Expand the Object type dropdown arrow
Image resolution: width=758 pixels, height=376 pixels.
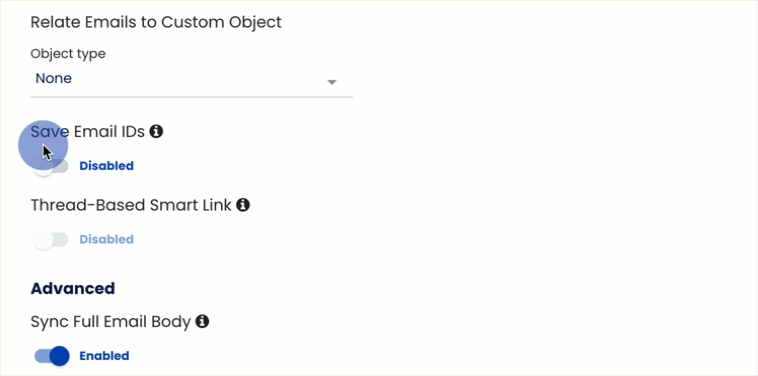click(x=332, y=82)
